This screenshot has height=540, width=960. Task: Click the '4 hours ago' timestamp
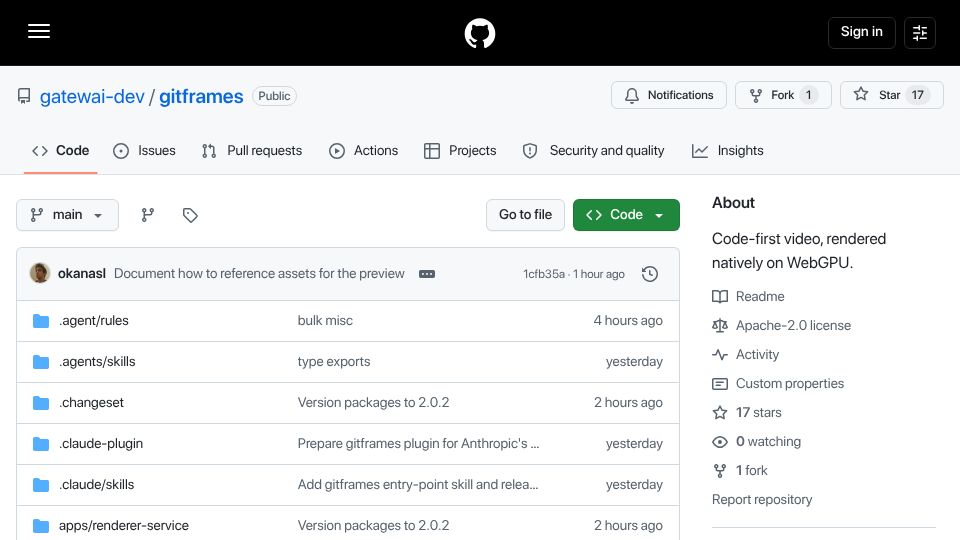click(628, 321)
